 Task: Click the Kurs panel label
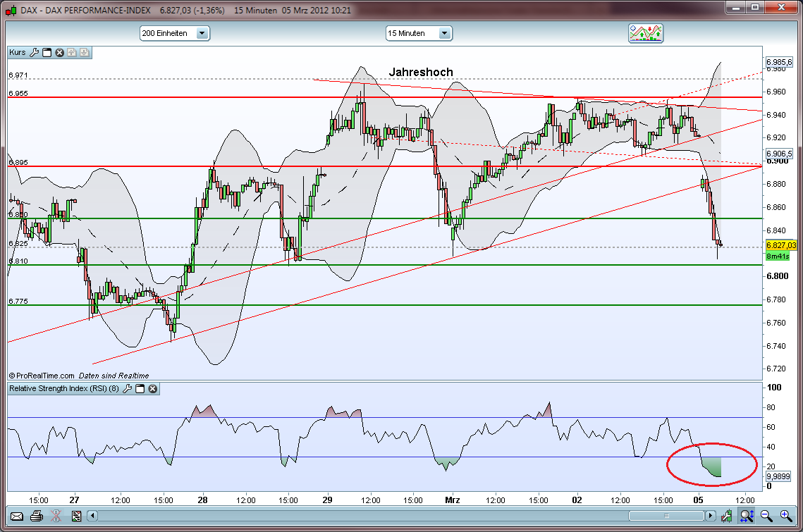tap(18, 52)
